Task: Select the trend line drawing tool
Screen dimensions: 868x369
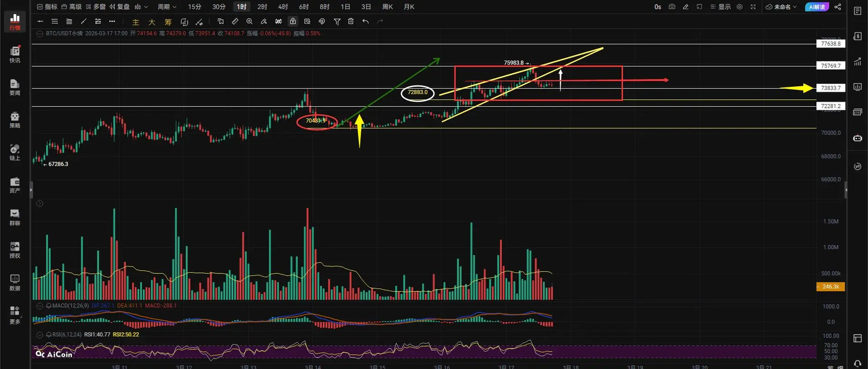Action: click(x=84, y=21)
